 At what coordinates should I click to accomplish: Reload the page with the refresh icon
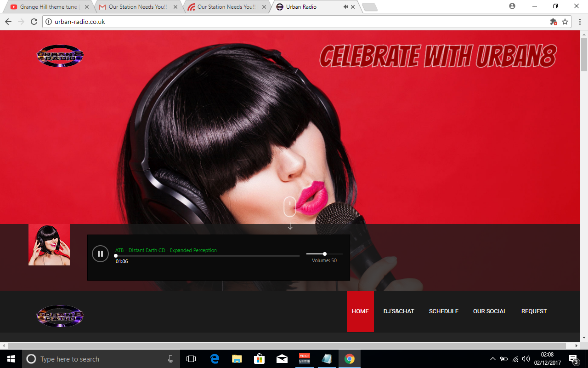(x=34, y=22)
